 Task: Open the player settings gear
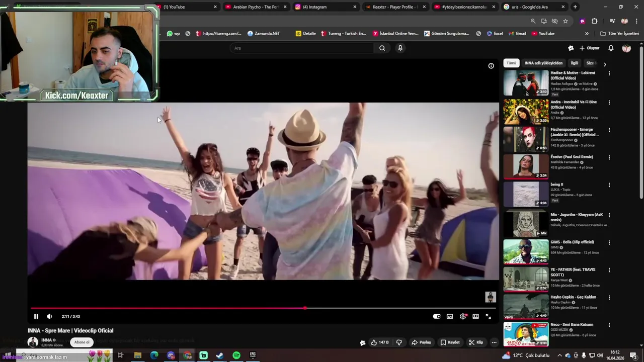[x=463, y=316]
